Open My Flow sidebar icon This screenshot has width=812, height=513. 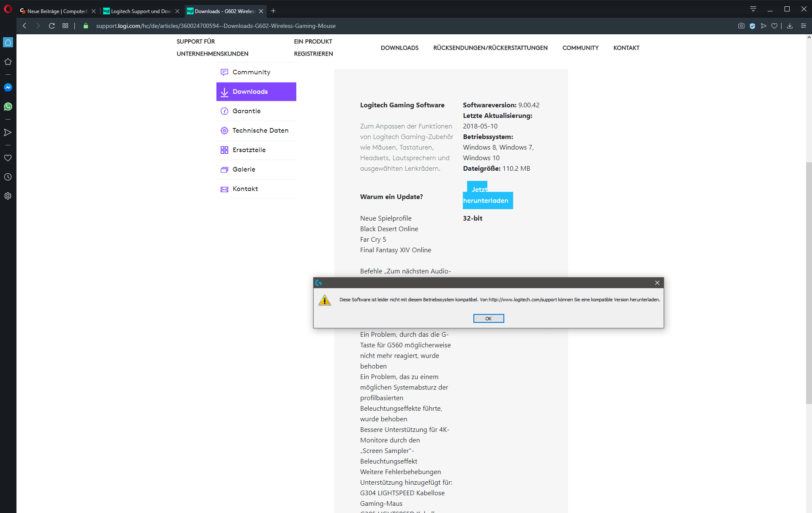(x=8, y=132)
